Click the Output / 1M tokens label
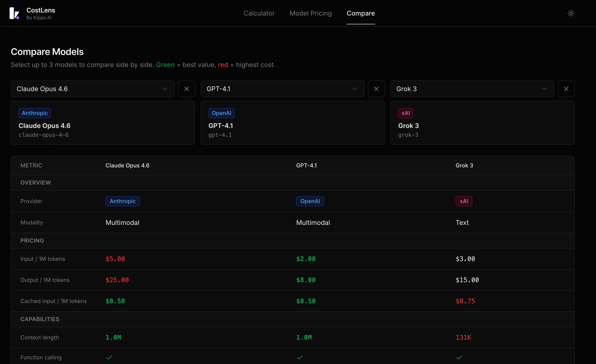596x364 pixels. (45, 280)
